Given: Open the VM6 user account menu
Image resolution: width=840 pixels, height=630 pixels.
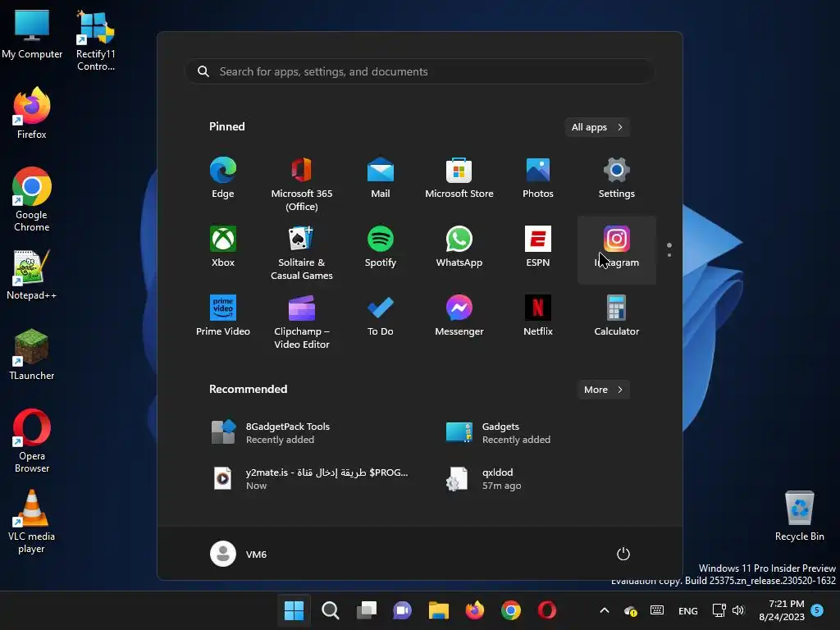Looking at the screenshot, I should 239,554.
